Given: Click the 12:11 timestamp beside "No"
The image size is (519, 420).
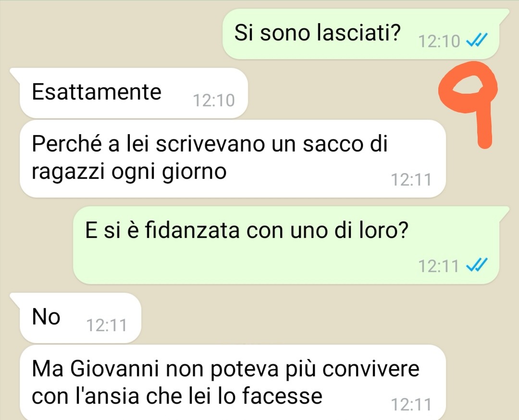Looking at the screenshot, I should coord(107,325).
